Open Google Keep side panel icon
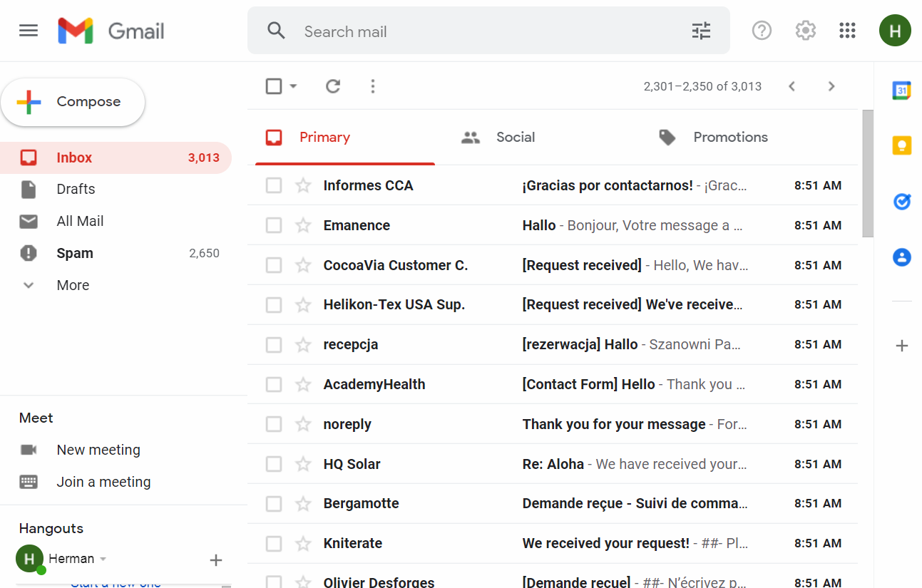Viewport: 922px width, 588px height. pos(901,145)
